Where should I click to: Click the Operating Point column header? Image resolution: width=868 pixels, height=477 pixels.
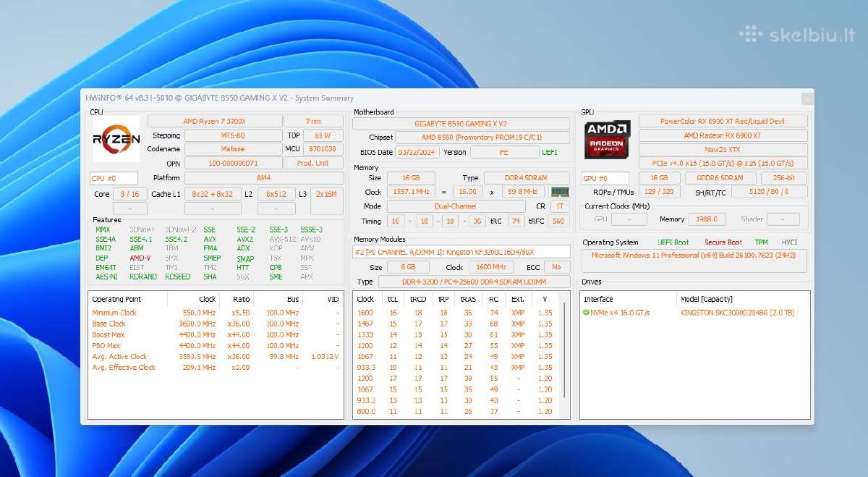pos(116,299)
